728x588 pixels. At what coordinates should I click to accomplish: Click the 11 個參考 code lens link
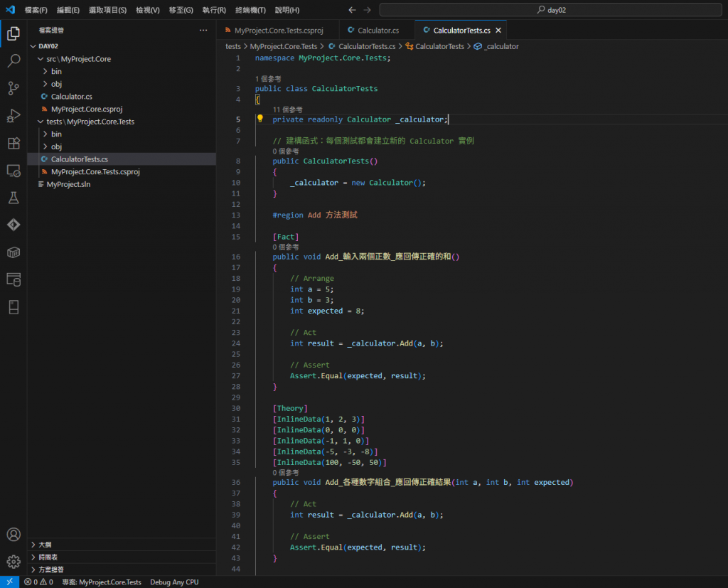[x=287, y=109]
